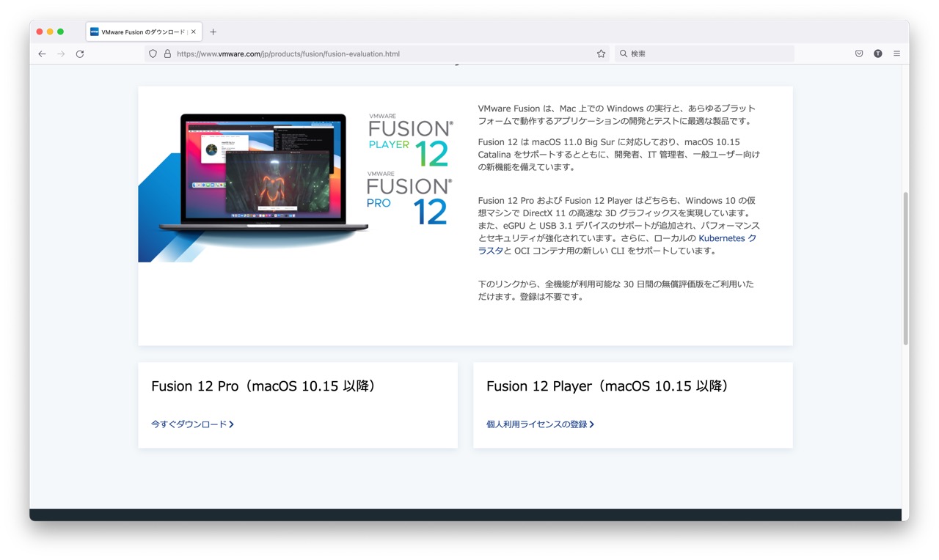Click the Fusion 12 Player heading
Viewport: 939px width, 560px height.
point(607,386)
